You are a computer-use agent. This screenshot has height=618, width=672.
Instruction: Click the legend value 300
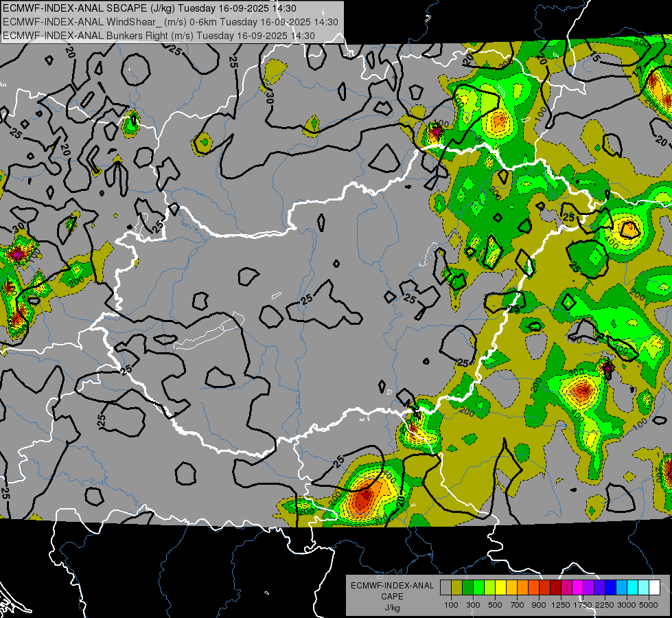[x=473, y=605]
